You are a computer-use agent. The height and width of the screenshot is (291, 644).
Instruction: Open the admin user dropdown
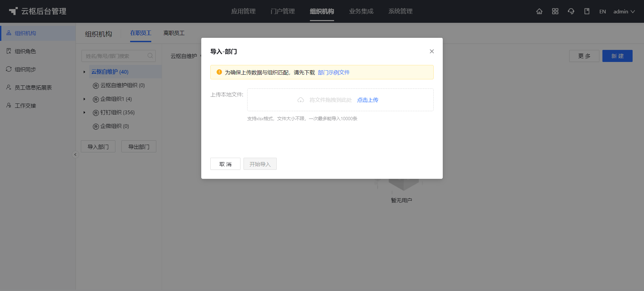(x=624, y=11)
